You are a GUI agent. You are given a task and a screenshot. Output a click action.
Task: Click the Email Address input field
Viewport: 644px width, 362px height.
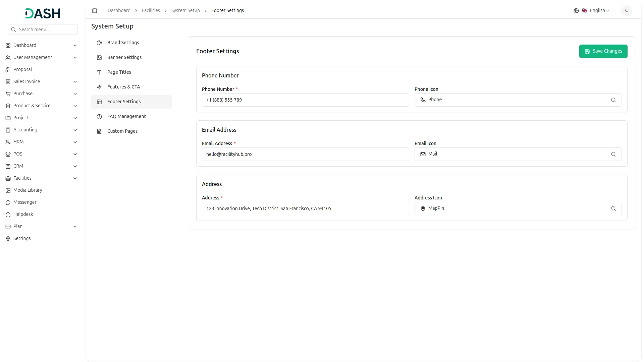click(305, 154)
